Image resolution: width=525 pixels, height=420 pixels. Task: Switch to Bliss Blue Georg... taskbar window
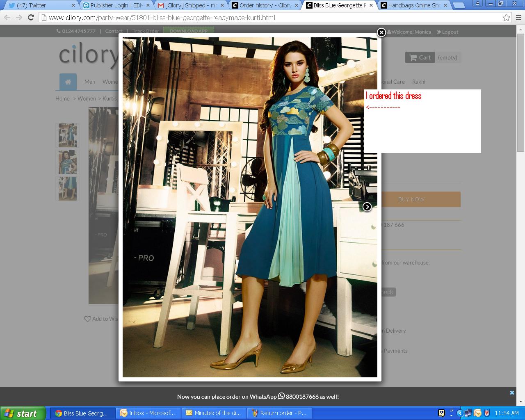click(x=82, y=413)
